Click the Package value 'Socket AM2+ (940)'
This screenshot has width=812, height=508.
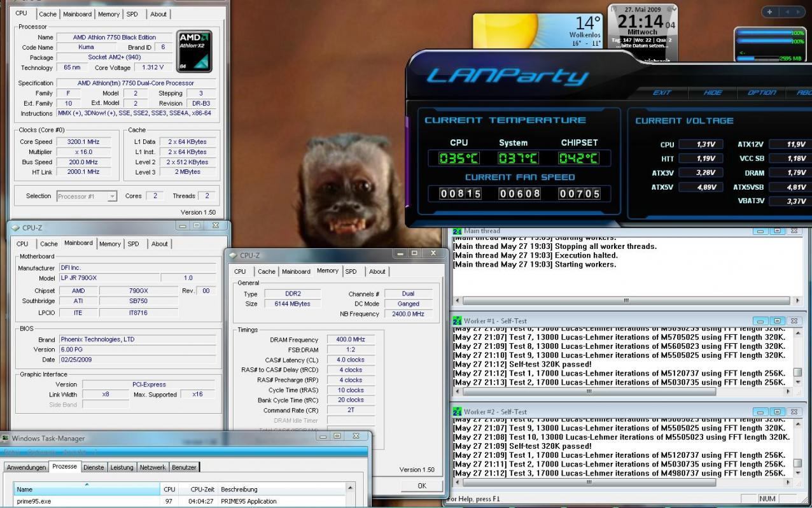(x=115, y=57)
